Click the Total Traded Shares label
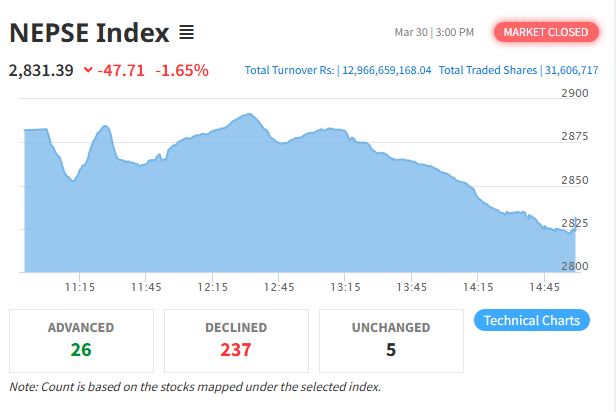This screenshot has height=412, width=616. pyautogui.click(x=488, y=70)
